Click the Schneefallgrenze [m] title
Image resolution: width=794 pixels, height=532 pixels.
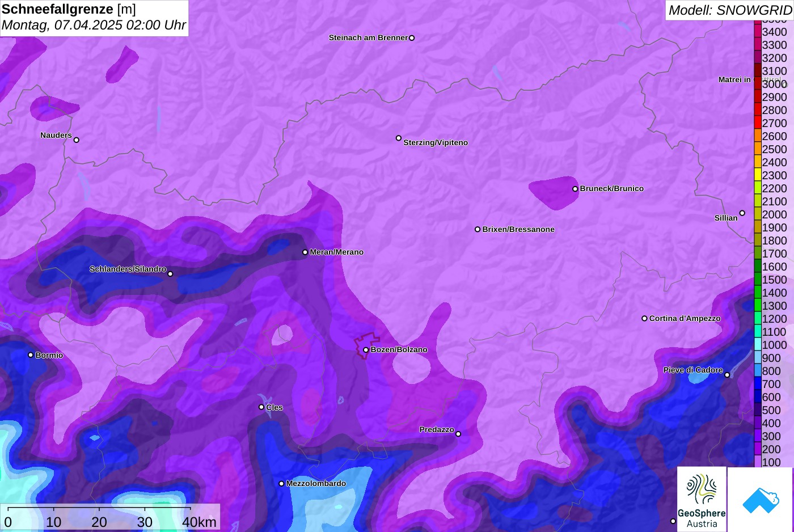point(69,10)
